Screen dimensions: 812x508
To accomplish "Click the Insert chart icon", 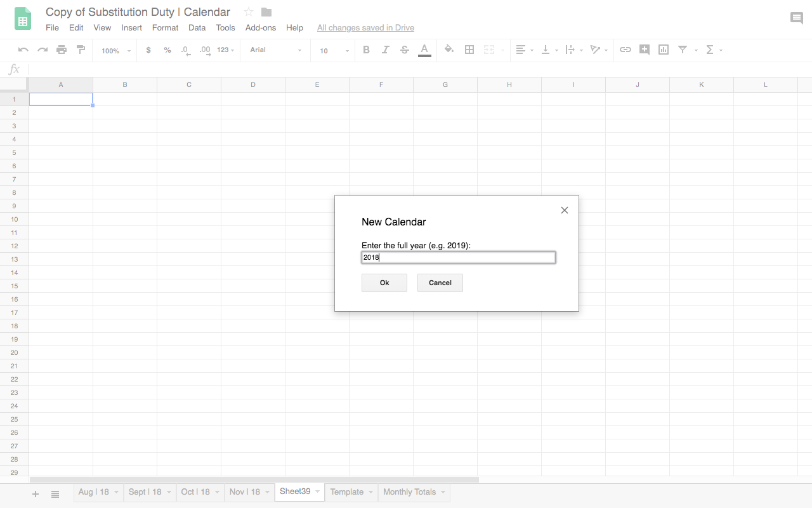I will pos(664,50).
